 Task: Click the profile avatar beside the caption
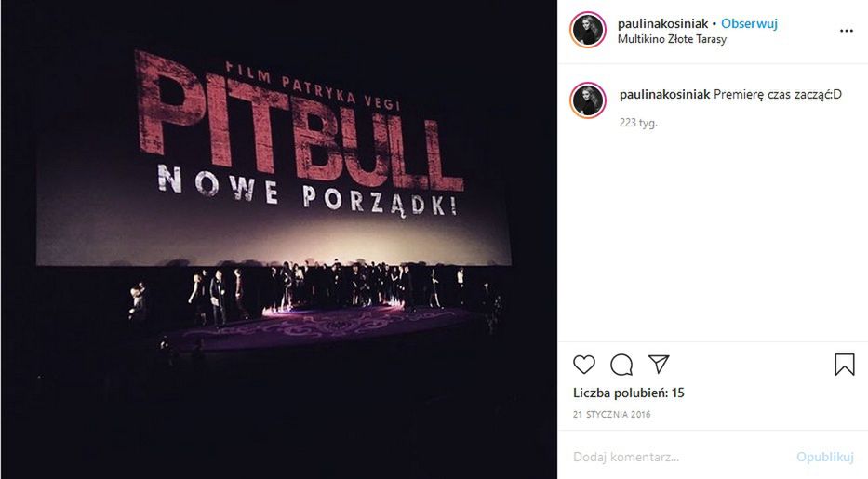coord(588,100)
